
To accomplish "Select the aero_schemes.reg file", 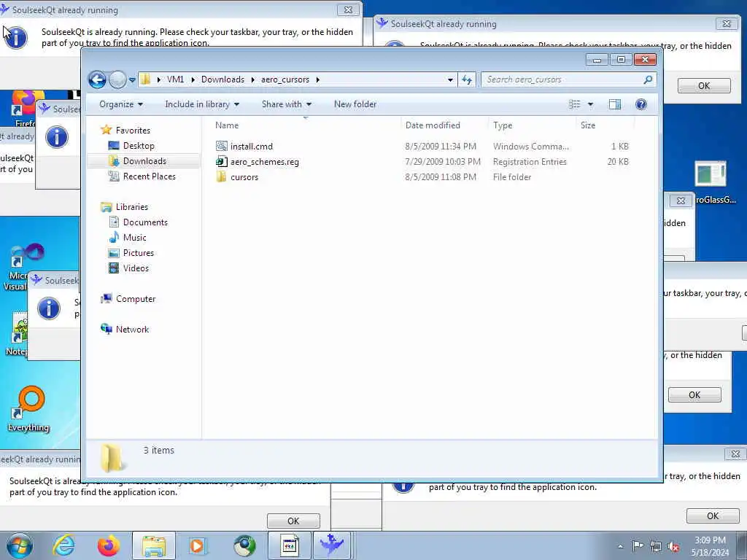I will point(264,162).
